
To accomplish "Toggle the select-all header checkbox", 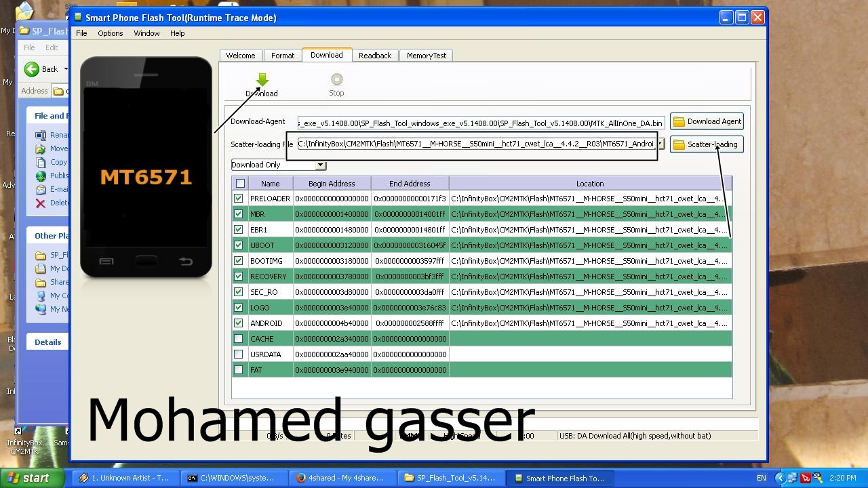I will click(240, 184).
